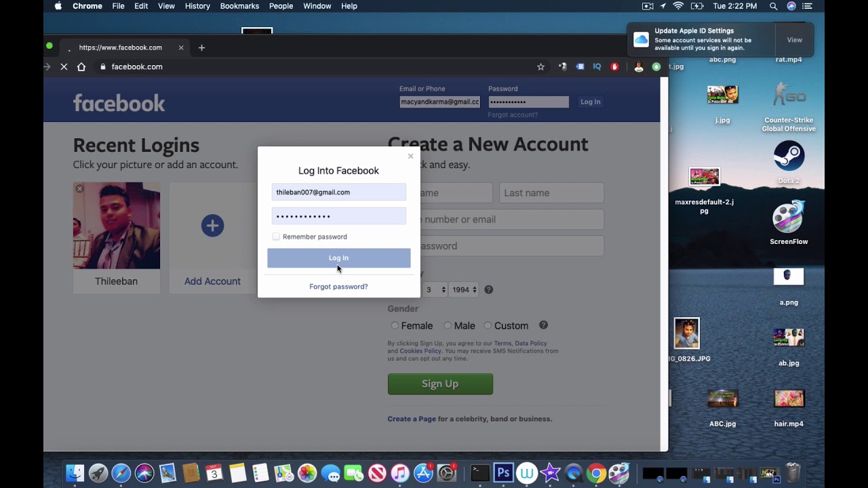Stop loading the page
Image resolution: width=868 pixels, height=488 pixels.
64,66
